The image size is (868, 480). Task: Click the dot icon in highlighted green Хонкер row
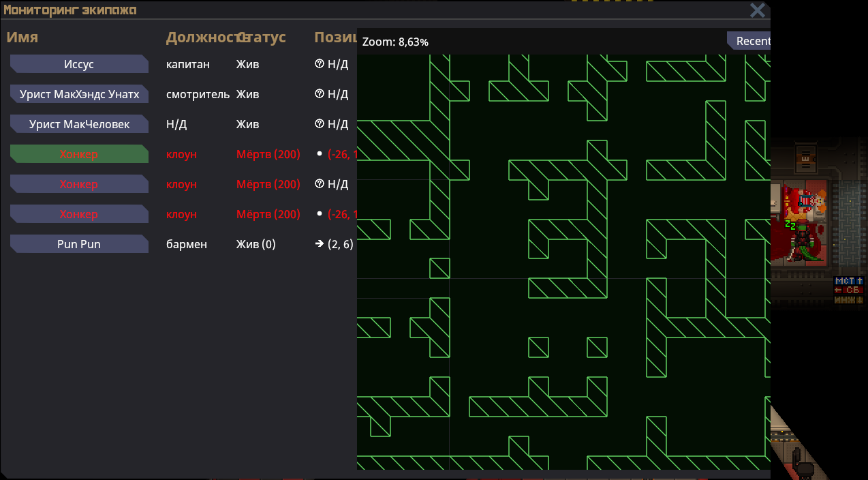319,154
